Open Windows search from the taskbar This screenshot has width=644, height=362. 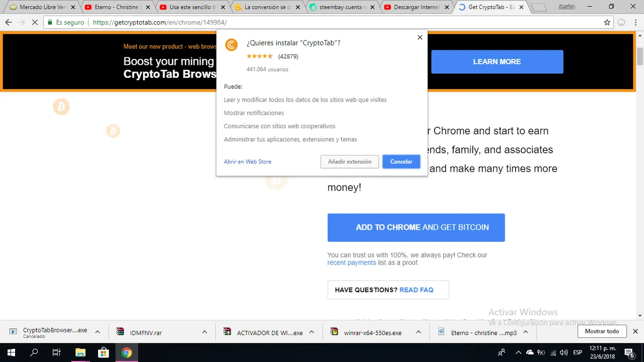pyautogui.click(x=34, y=352)
